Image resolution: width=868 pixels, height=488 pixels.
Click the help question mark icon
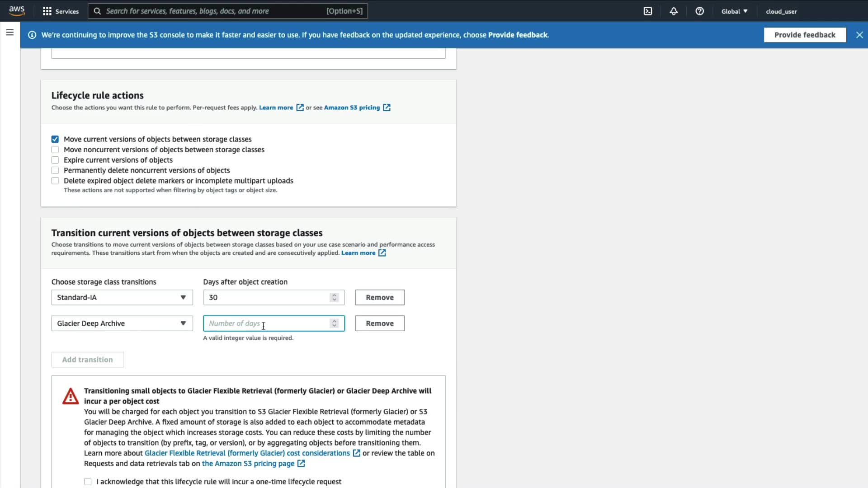coord(699,11)
